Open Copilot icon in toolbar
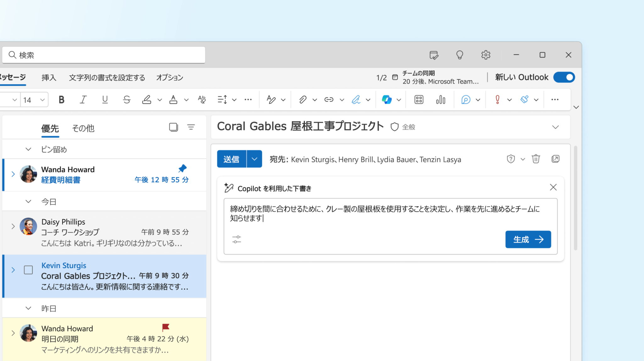This screenshot has height=361, width=644. click(386, 100)
